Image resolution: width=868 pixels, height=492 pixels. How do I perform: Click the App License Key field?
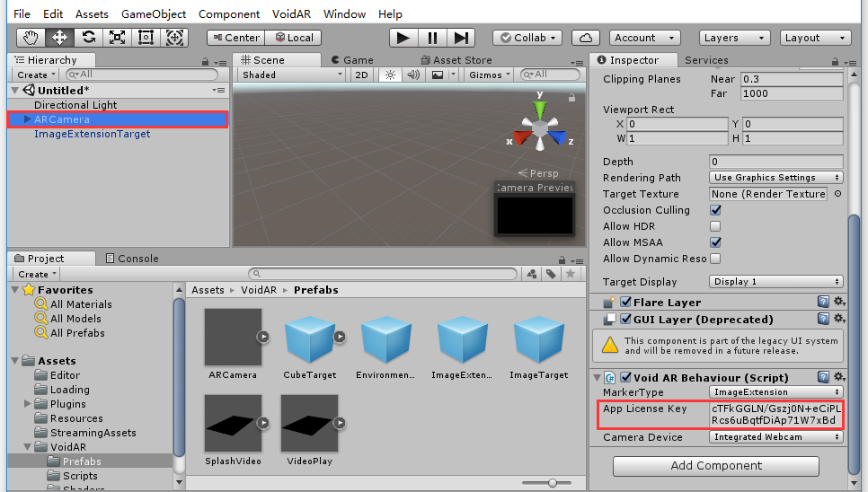pos(775,414)
